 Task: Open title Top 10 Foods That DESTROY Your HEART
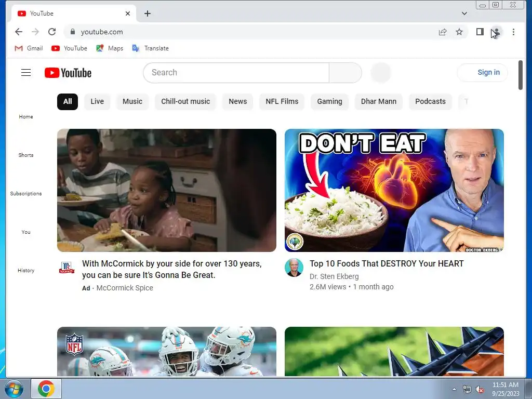(387, 263)
